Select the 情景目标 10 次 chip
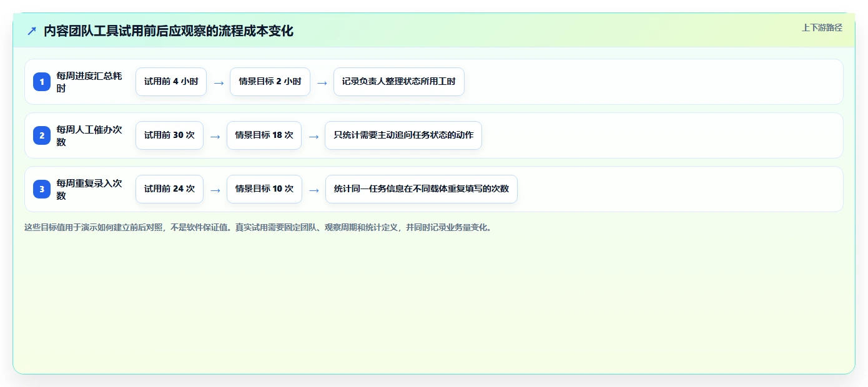868x387 pixels. click(264, 189)
